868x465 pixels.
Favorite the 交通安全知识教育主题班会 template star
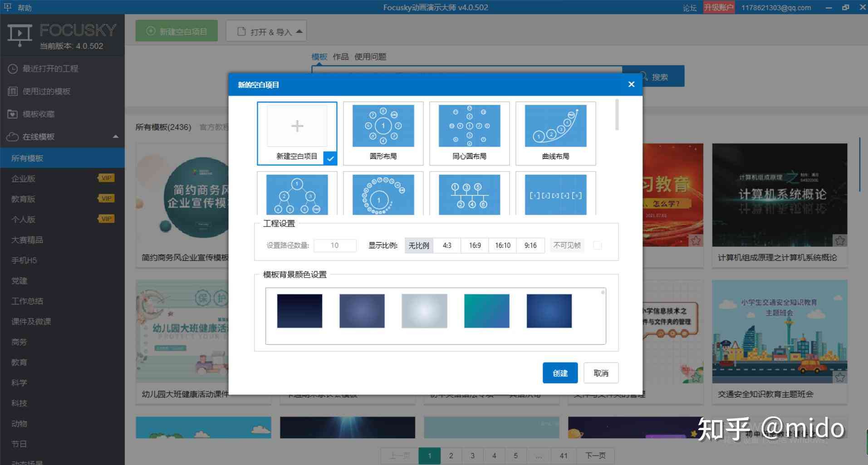coord(840,377)
